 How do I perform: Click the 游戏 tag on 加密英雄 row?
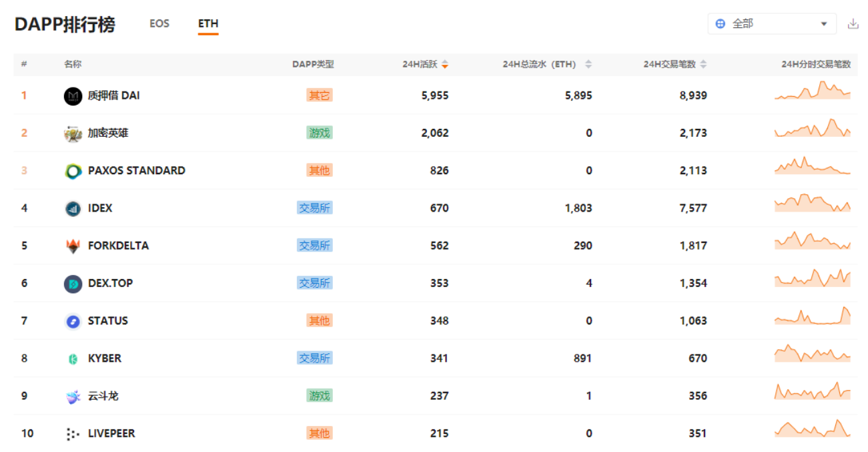tap(319, 133)
